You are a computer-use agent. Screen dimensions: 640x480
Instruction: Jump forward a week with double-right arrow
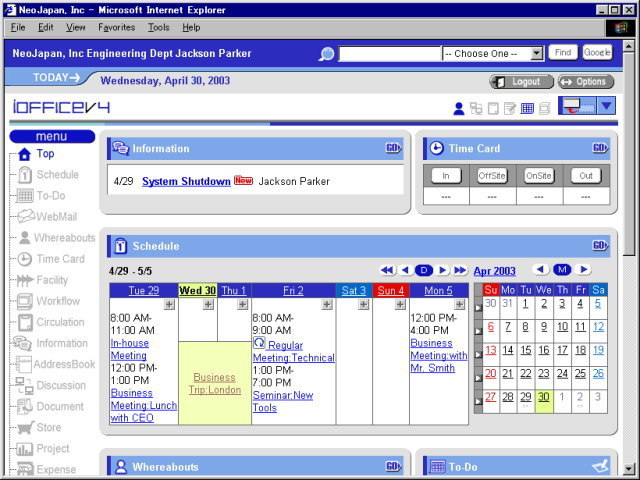click(x=460, y=270)
